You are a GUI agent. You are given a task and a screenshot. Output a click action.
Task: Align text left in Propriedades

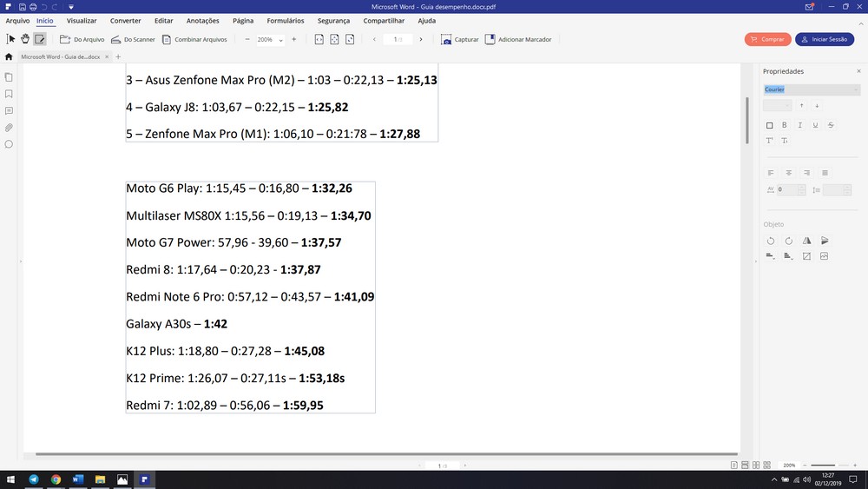(x=771, y=173)
